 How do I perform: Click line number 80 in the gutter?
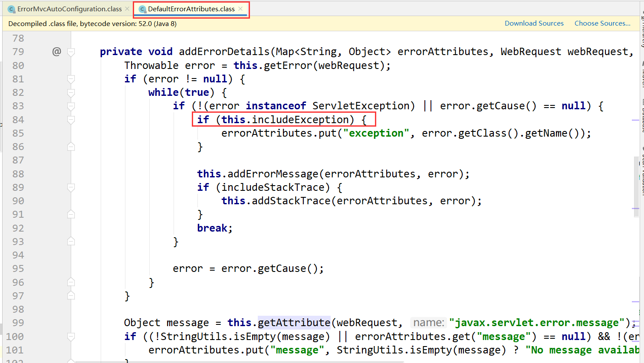point(18,65)
